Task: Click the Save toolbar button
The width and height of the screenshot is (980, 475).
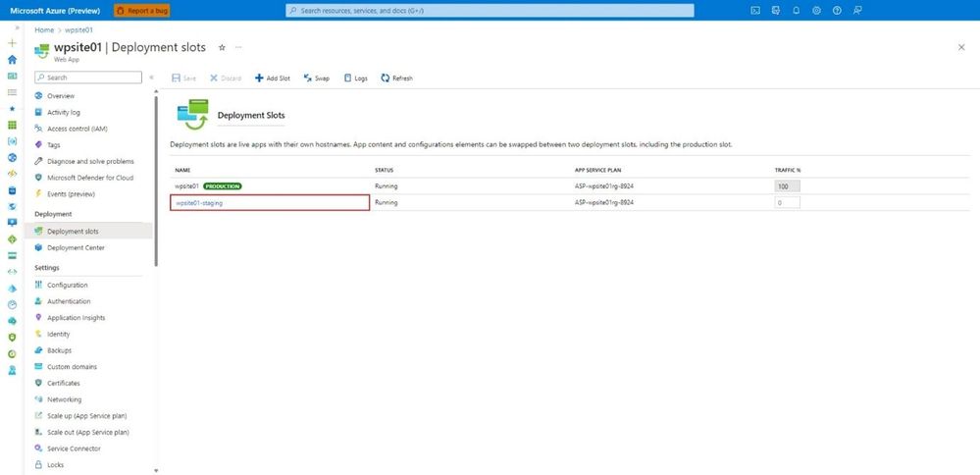Action: click(x=183, y=79)
